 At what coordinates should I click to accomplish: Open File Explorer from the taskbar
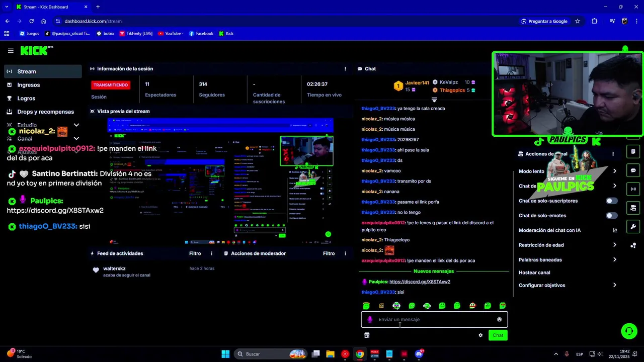tap(330, 354)
